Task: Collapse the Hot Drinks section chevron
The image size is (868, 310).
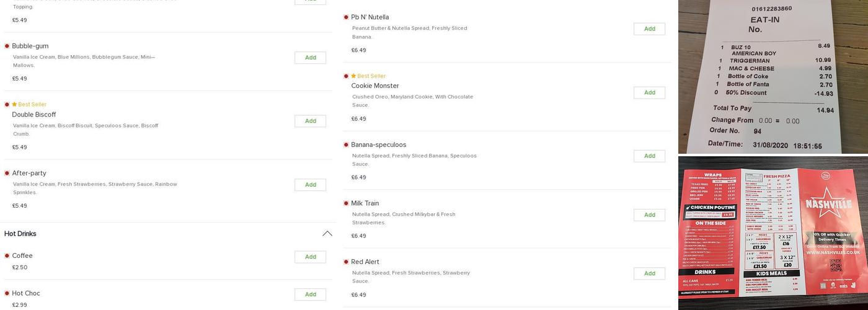Action: click(327, 234)
